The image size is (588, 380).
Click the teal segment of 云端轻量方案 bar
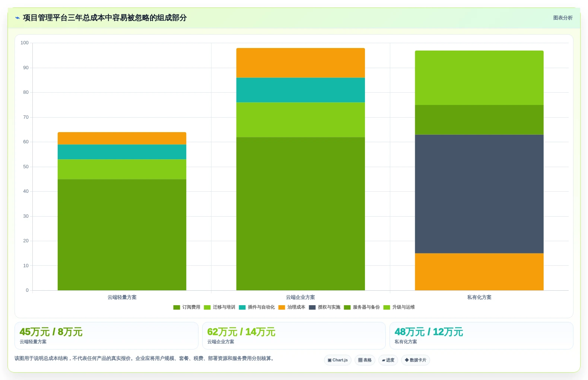click(x=122, y=152)
